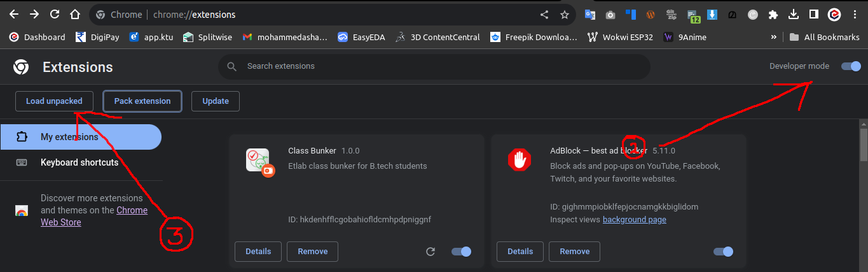Image resolution: width=868 pixels, height=272 pixels.
Task: Share this page from the address bar
Action: [x=544, y=14]
